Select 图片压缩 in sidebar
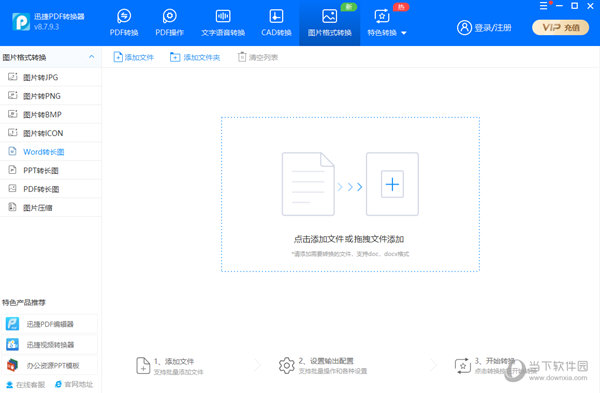Screen dimensions: 600x393 (51, 208)
